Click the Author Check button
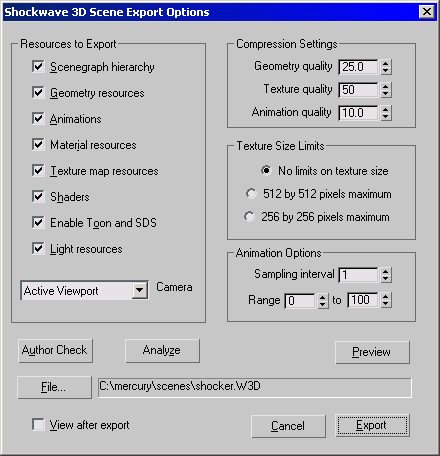The width and height of the screenshot is (440, 456). tap(55, 351)
